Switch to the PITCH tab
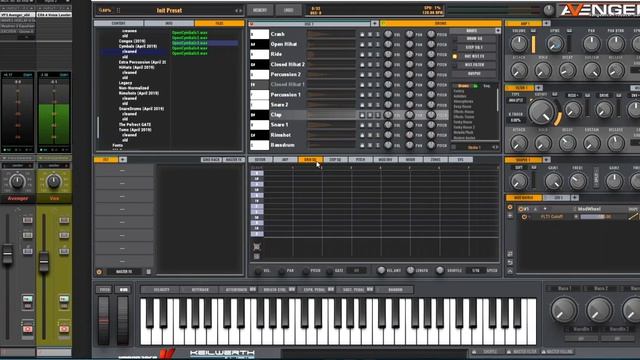 pyautogui.click(x=360, y=160)
